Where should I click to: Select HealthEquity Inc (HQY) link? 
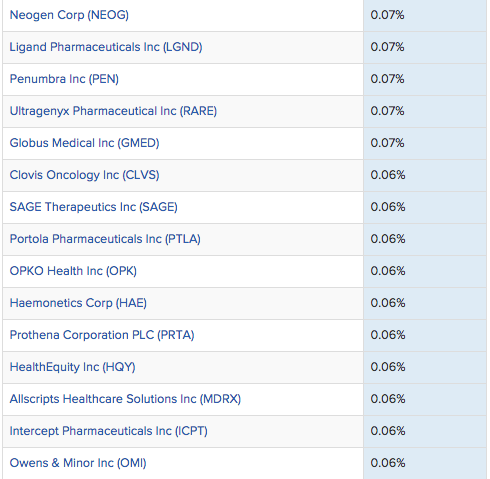72,367
